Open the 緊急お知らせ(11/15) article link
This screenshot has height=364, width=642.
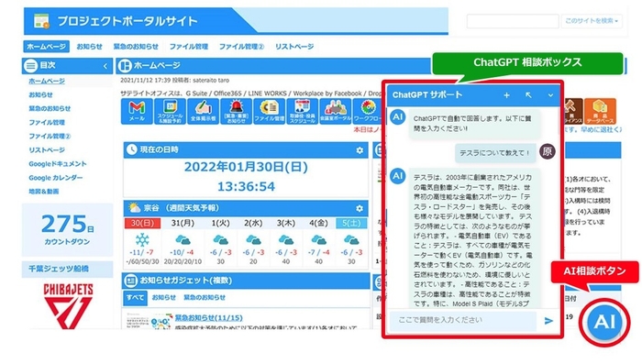pos(209,318)
